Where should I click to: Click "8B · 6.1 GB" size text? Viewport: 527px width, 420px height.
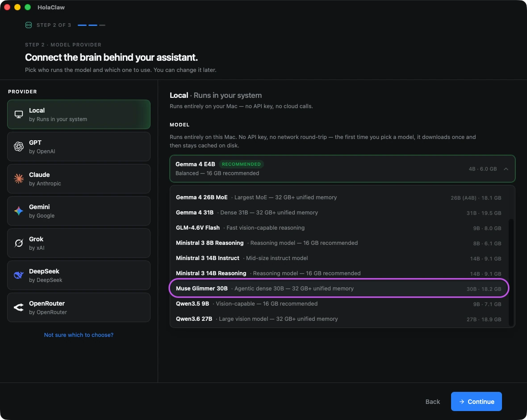487,243
